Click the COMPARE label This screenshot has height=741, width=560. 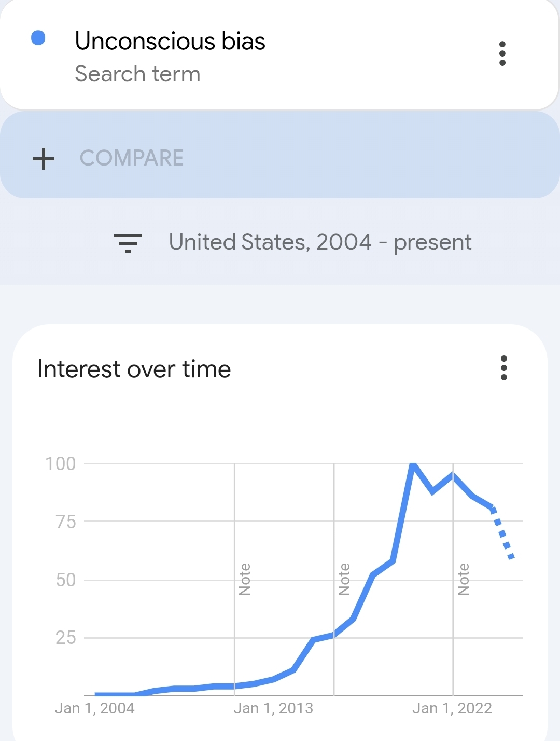132,158
